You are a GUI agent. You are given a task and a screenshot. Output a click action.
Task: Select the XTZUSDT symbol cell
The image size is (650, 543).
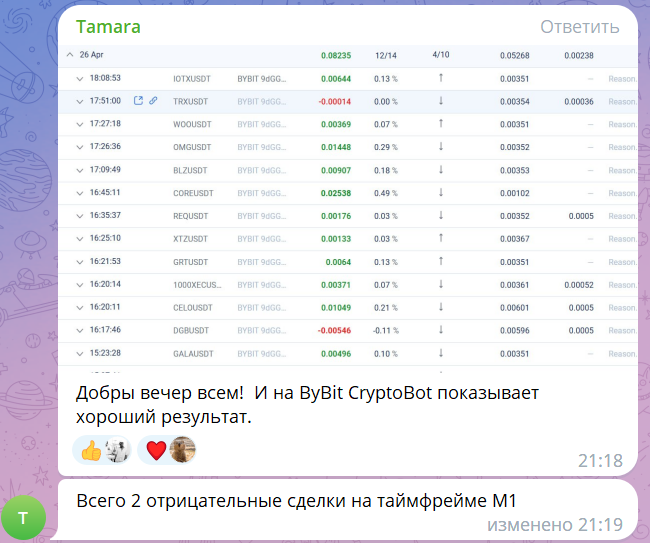(x=190, y=239)
